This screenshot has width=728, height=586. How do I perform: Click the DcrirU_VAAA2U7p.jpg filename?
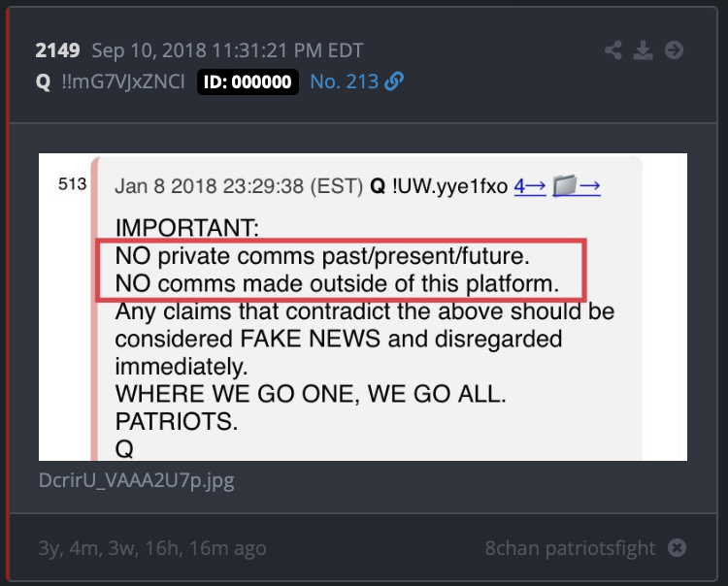coord(137,480)
